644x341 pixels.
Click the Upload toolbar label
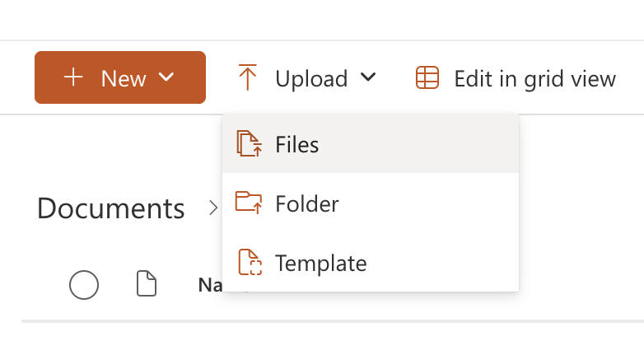pos(311,79)
